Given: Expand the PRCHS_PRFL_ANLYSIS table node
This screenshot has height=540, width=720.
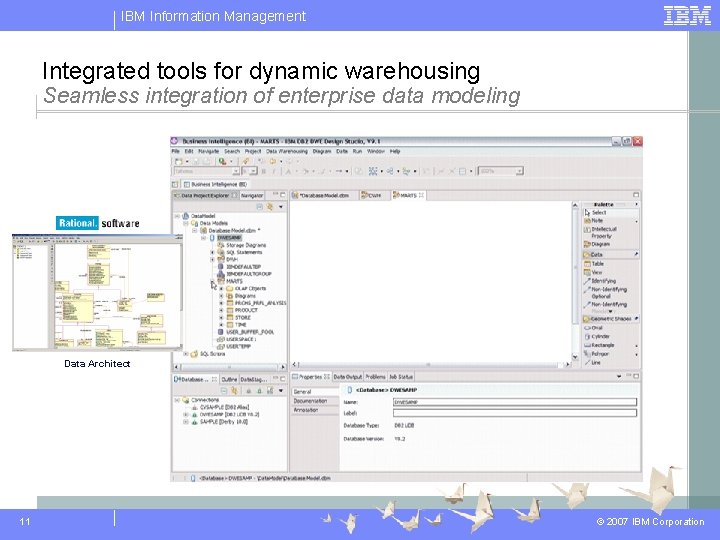Looking at the screenshot, I should coord(221,304).
